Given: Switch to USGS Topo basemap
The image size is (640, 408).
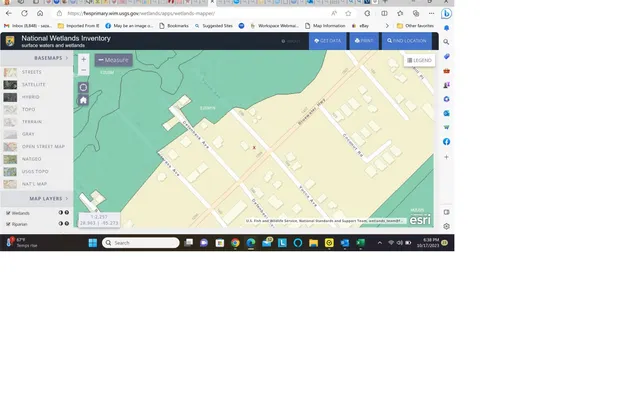Looking at the screenshot, I should pyautogui.click(x=11, y=171).
